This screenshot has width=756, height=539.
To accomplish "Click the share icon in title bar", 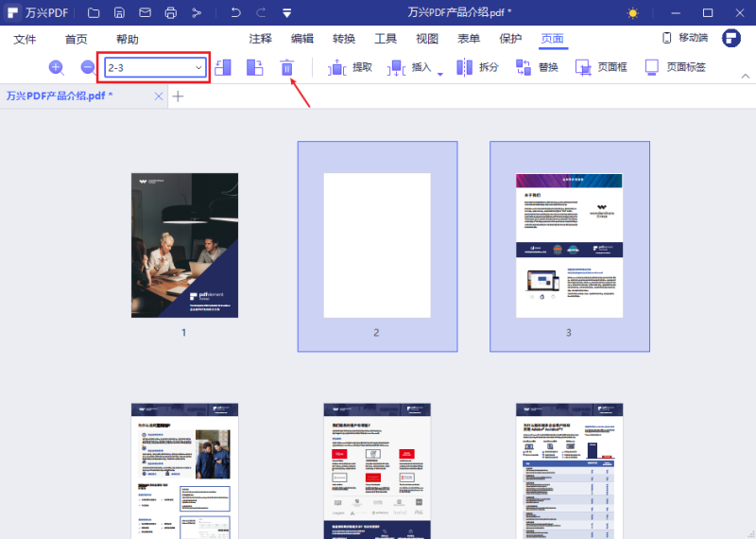I will tap(197, 13).
